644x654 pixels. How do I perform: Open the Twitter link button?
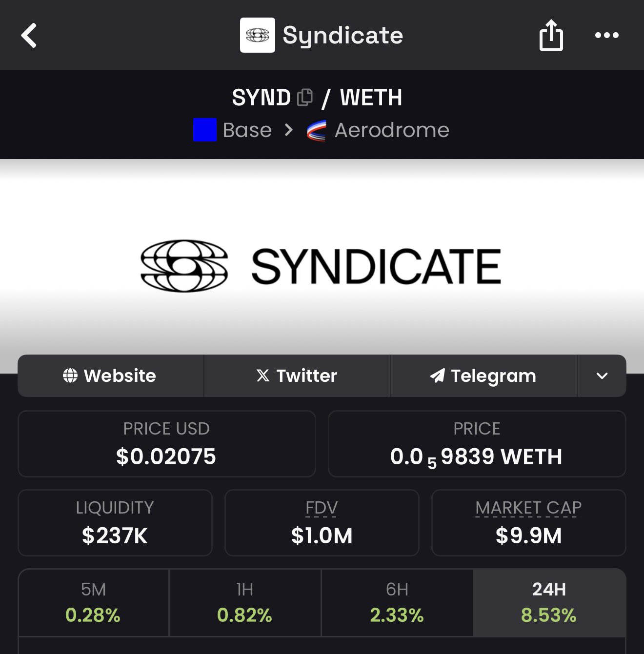[x=297, y=376]
